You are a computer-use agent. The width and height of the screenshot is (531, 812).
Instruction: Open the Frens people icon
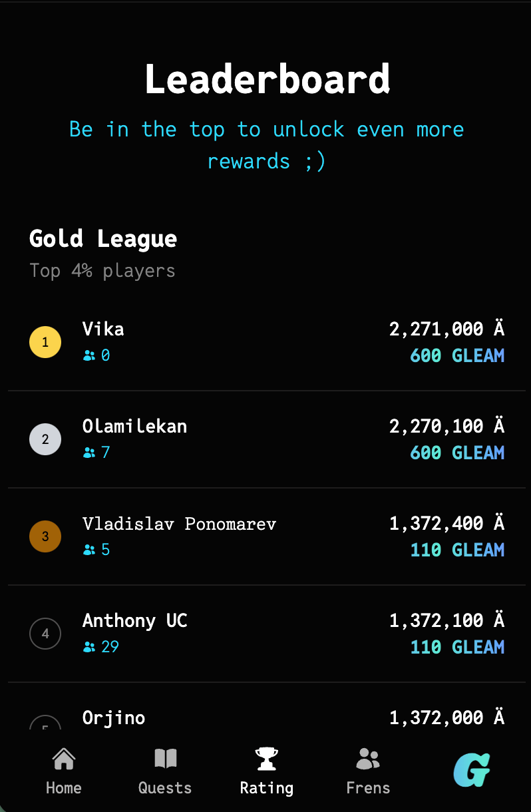(x=368, y=758)
